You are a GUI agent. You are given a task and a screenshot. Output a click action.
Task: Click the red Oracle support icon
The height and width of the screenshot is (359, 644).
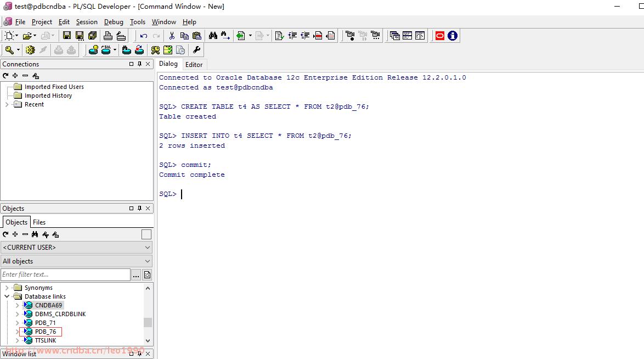(440, 36)
